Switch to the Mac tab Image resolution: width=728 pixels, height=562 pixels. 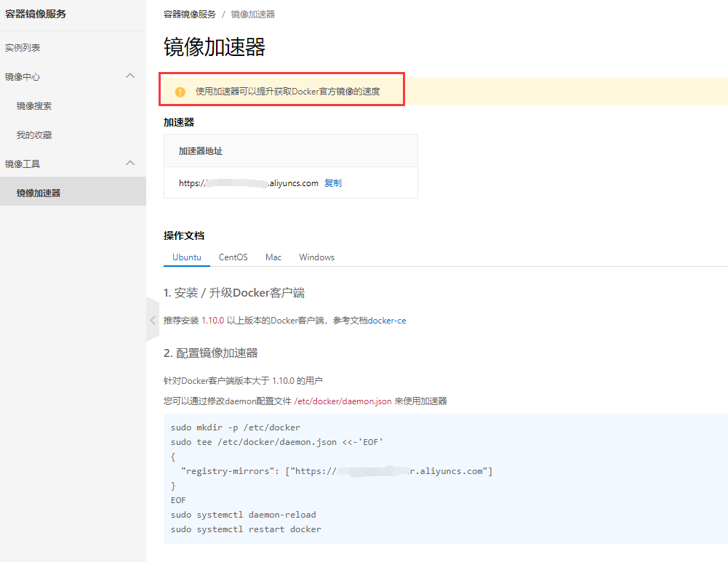tap(273, 257)
